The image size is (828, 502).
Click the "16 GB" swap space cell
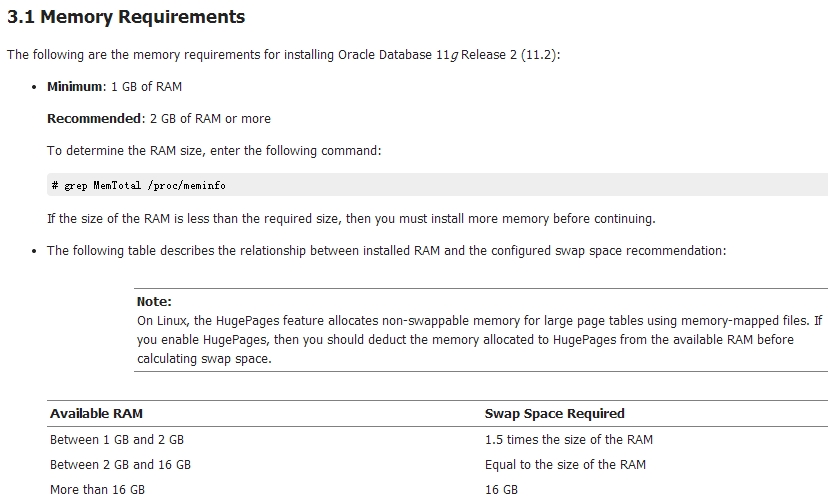point(501,489)
